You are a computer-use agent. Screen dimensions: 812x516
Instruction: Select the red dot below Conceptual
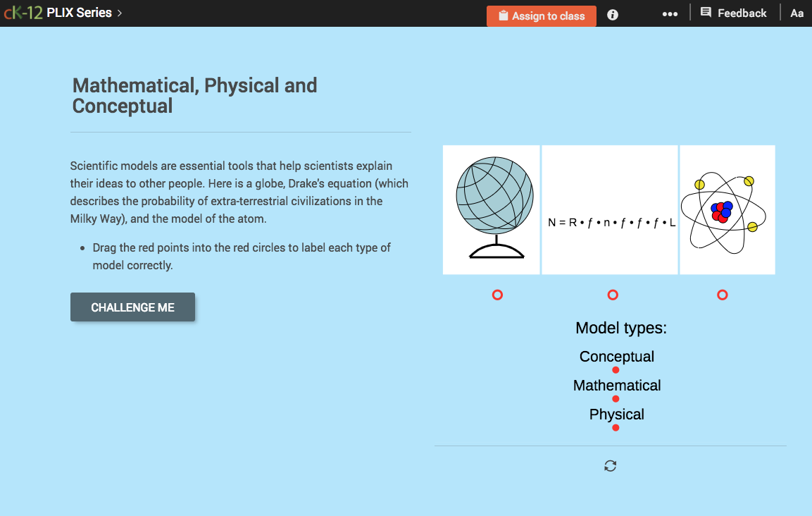616,369
